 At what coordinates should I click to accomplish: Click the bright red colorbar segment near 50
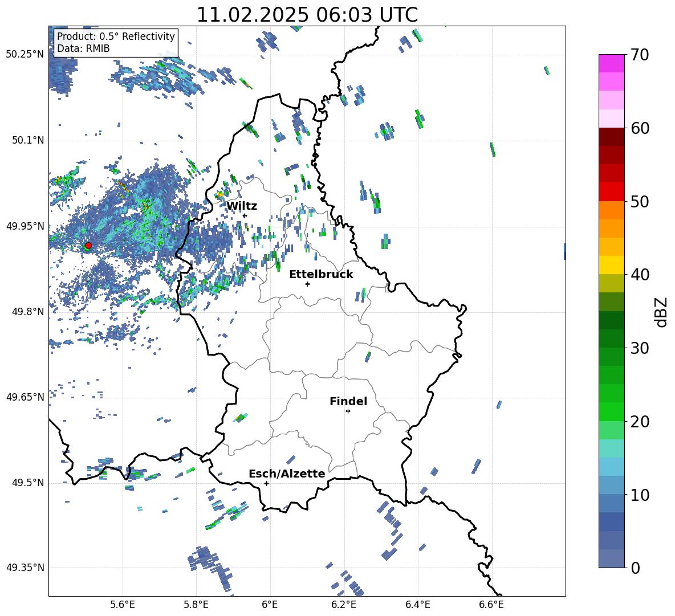tap(611, 192)
